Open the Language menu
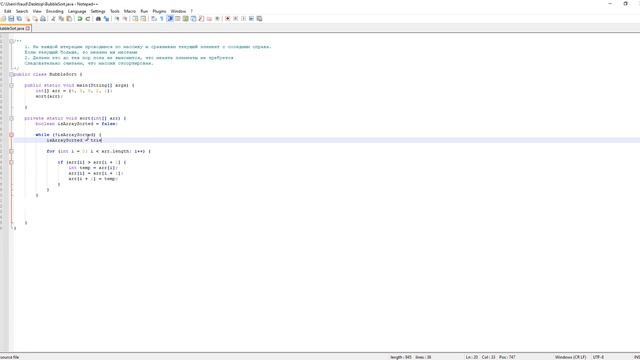The image size is (640, 360). (x=77, y=11)
